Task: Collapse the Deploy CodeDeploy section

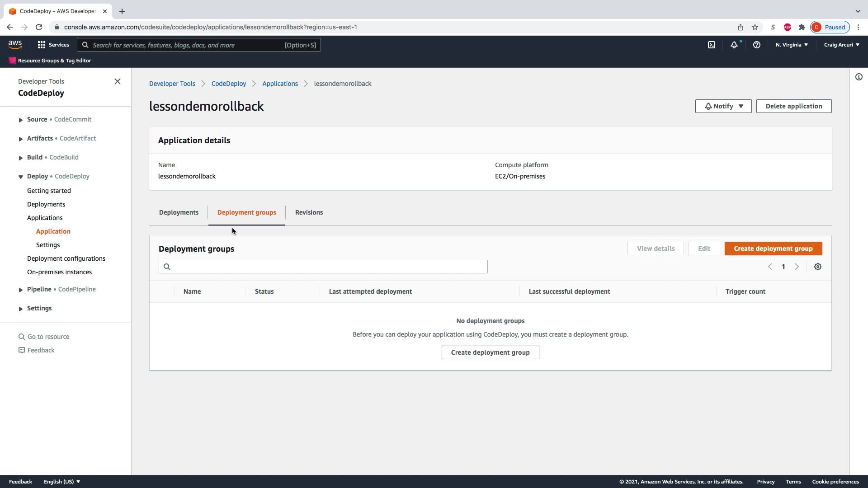Action: (x=21, y=177)
